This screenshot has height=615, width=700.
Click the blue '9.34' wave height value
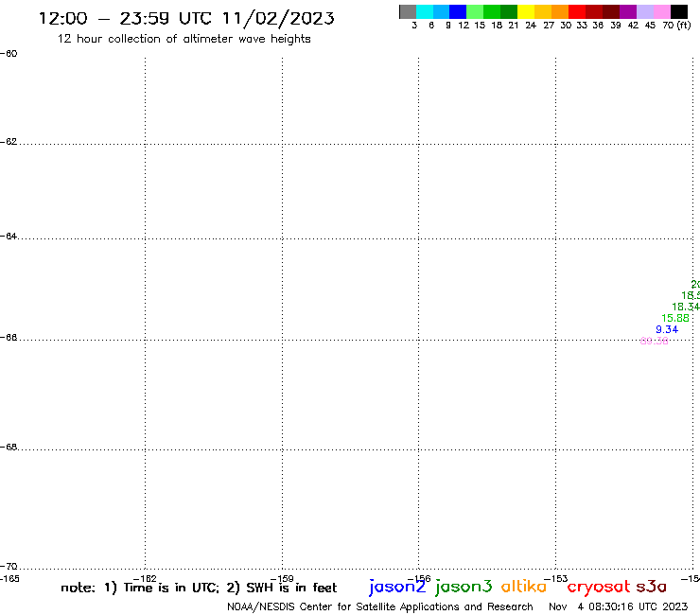pos(667,329)
